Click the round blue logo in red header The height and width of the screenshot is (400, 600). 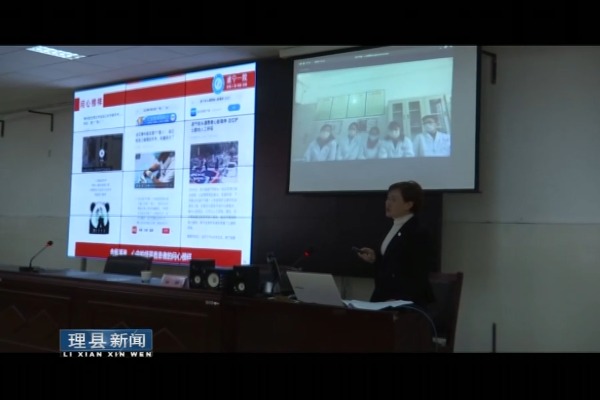tap(218, 83)
